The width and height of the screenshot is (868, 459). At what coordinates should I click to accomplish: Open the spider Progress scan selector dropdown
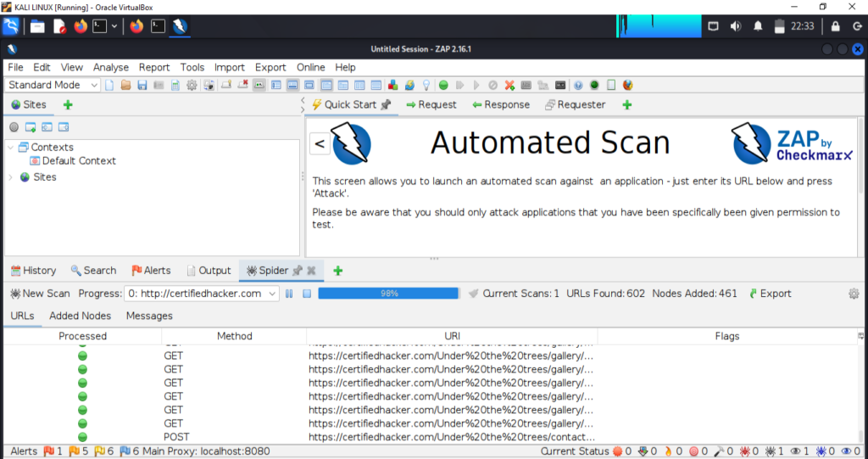click(x=202, y=294)
